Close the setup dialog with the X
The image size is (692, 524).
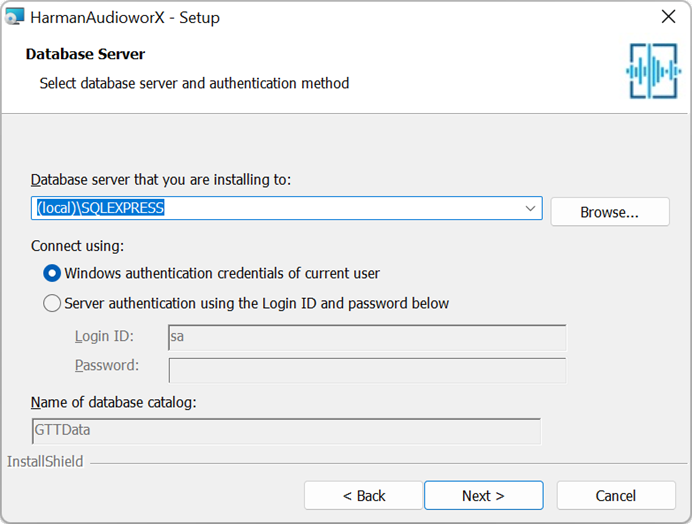[x=669, y=17]
